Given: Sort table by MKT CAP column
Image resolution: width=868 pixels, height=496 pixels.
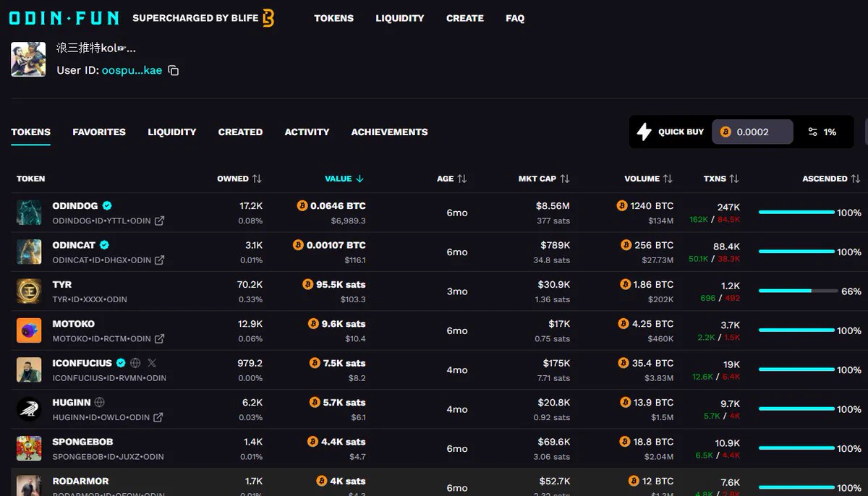Looking at the screenshot, I should (544, 179).
